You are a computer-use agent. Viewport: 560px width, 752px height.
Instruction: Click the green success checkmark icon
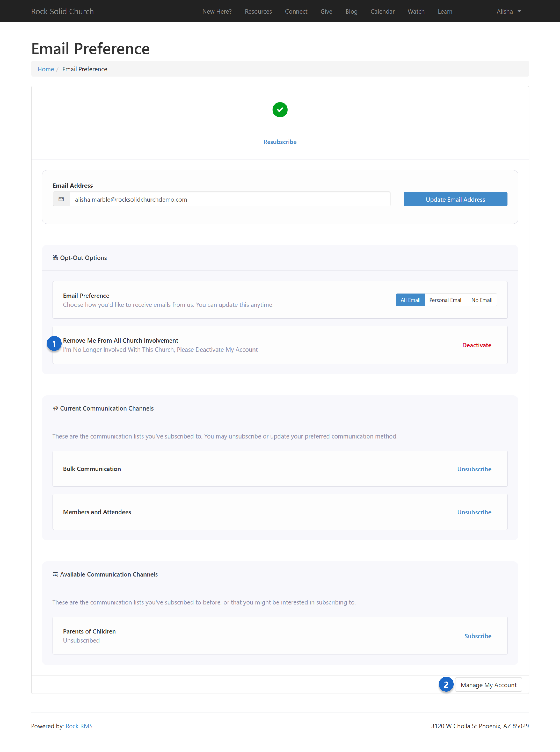coord(280,110)
